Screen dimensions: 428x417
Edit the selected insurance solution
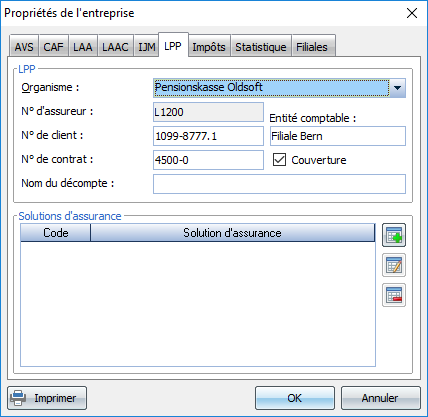click(394, 265)
